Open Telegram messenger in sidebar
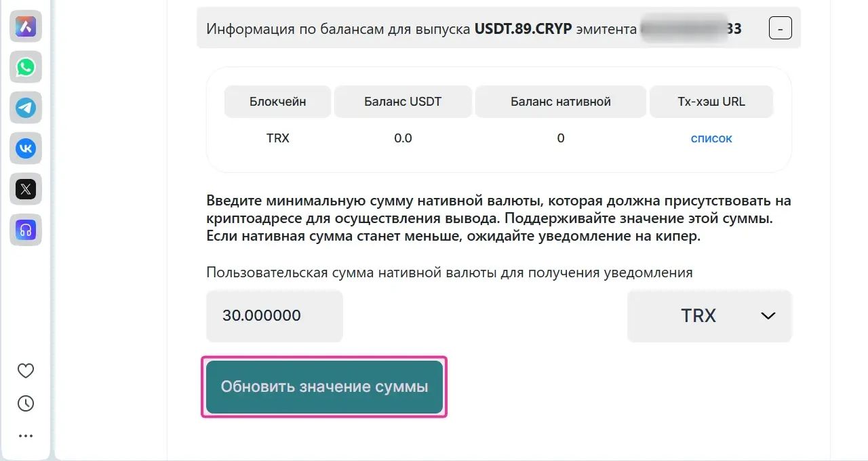Screen dimensions: 868x461 pos(26,108)
